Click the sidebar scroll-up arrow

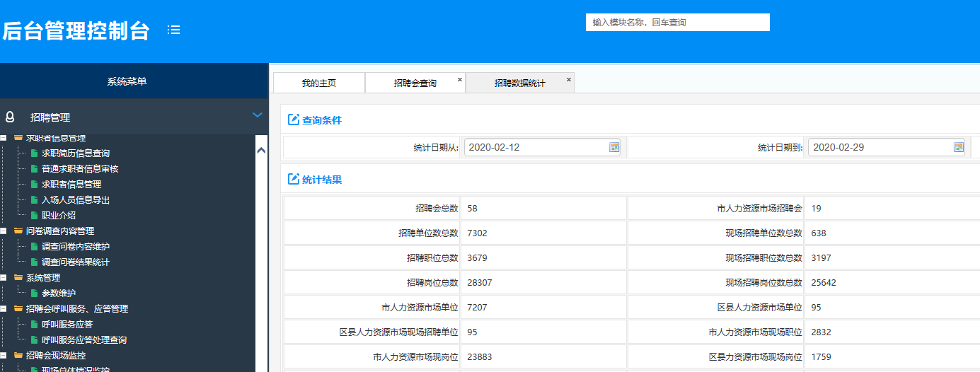pos(261,150)
